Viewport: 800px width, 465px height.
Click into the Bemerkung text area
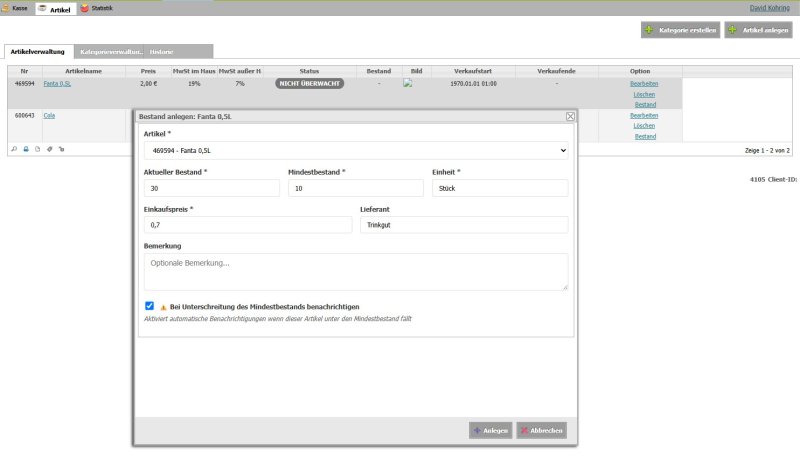356,272
